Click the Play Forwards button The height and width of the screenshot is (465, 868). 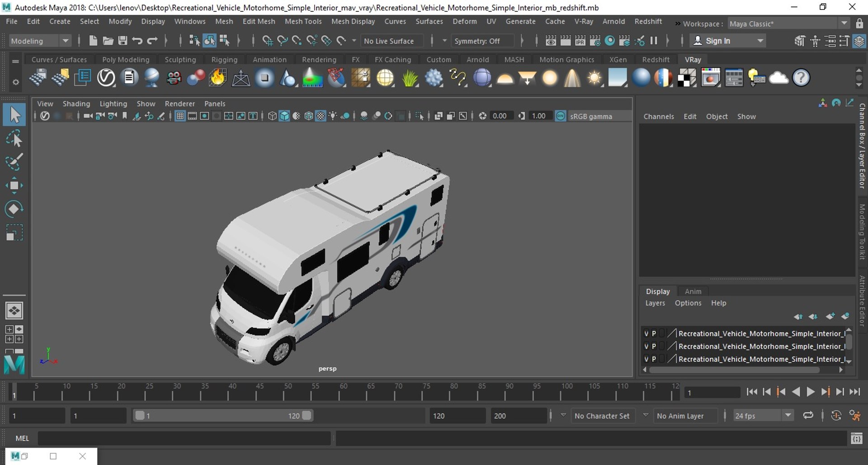[x=811, y=392]
